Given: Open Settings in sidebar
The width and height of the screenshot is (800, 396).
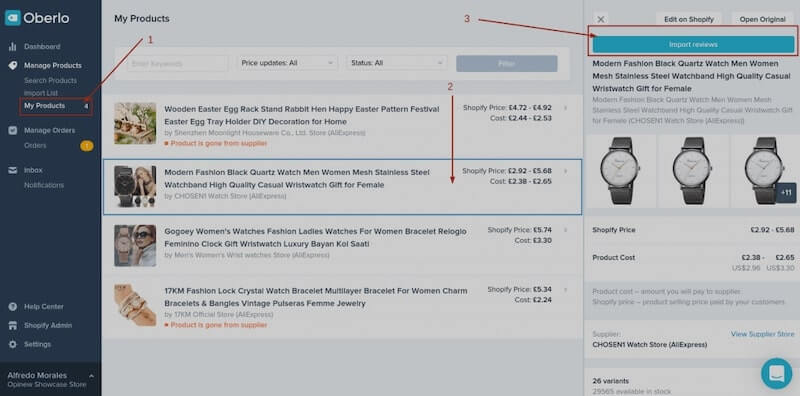Looking at the screenshot, I should [x=37, y=344].
